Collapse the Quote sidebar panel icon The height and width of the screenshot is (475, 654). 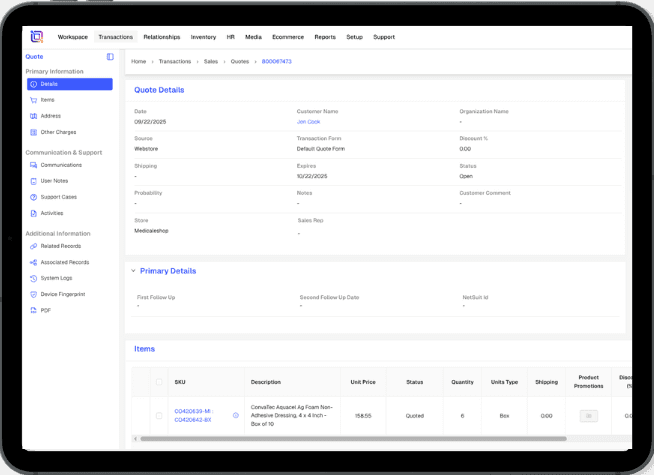click(110, 57)
